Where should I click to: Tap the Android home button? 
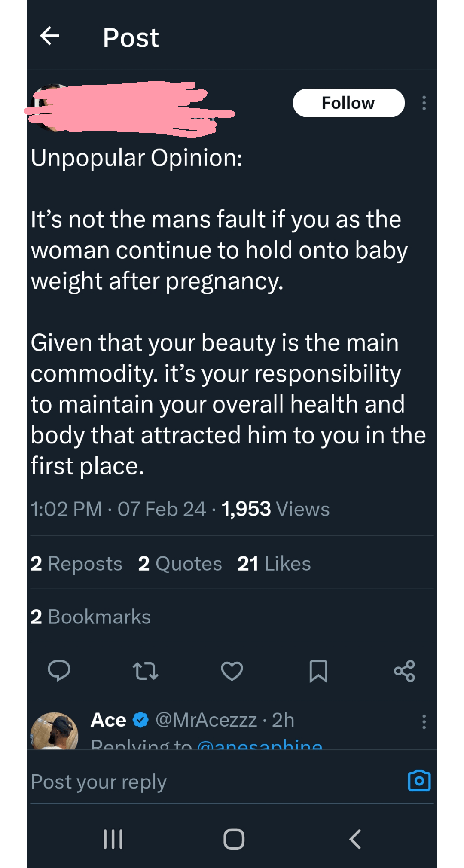[232, 840]
